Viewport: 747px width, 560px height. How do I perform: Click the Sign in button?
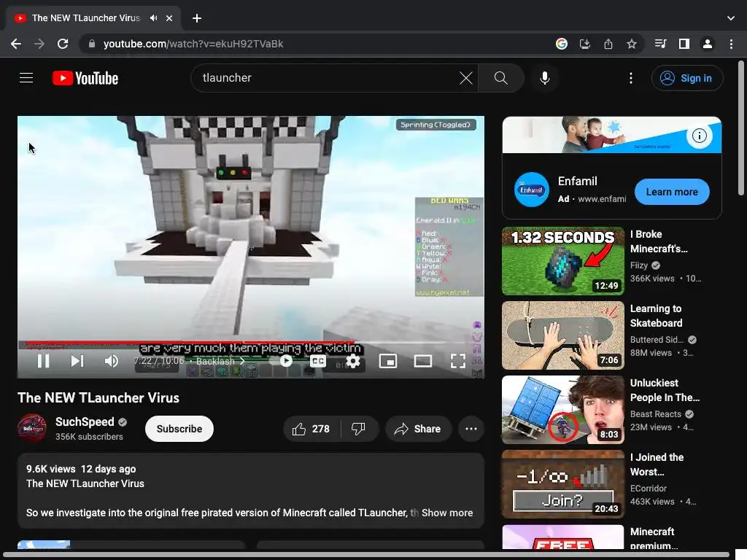(687, 78)
